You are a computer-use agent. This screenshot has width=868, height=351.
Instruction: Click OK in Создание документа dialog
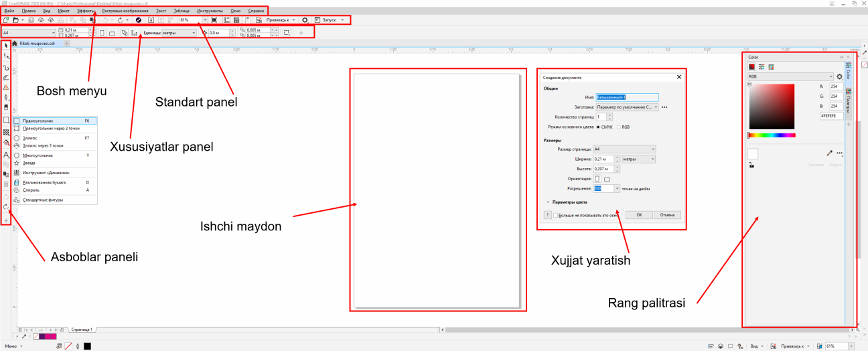pos(639,215)
